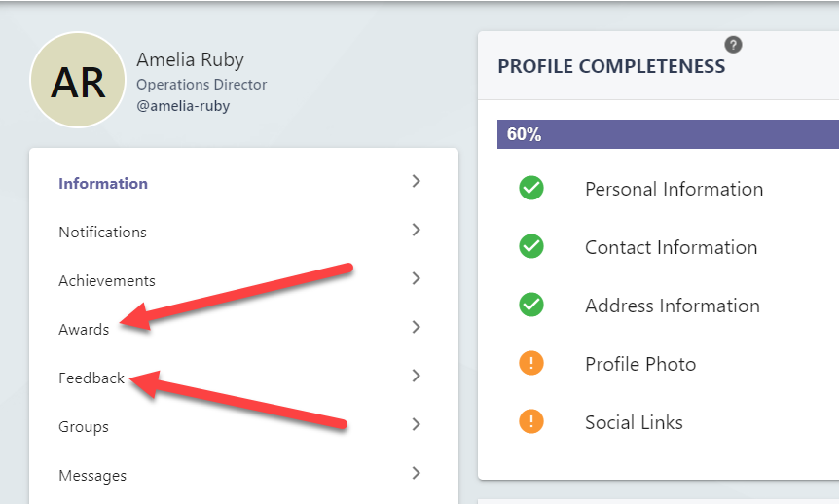Select Groups in the profile menu
Screen dimensions: 839x504
[84, 427]
